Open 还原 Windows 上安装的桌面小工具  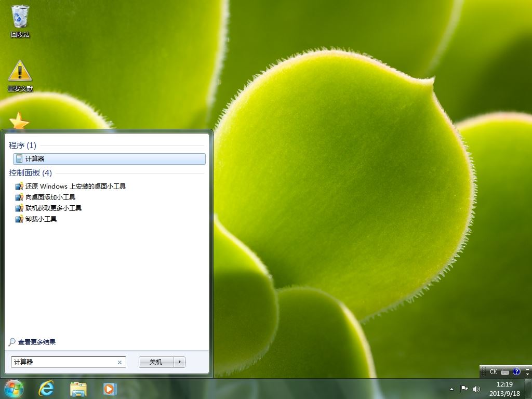[x=75, y=187]
